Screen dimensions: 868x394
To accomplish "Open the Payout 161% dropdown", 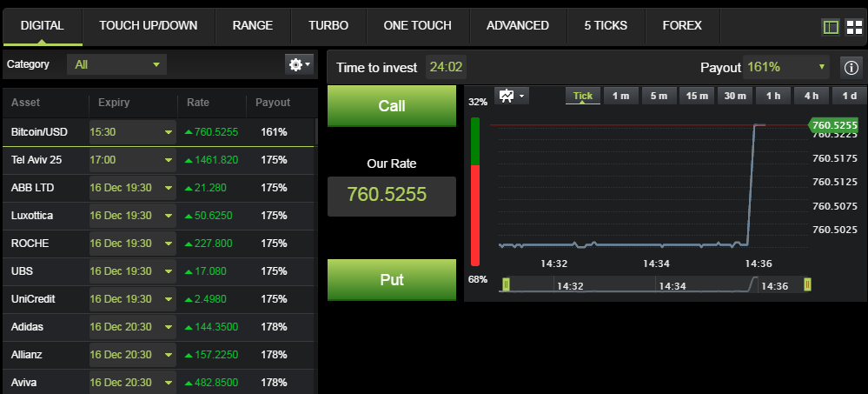I will tap(786, 68).
